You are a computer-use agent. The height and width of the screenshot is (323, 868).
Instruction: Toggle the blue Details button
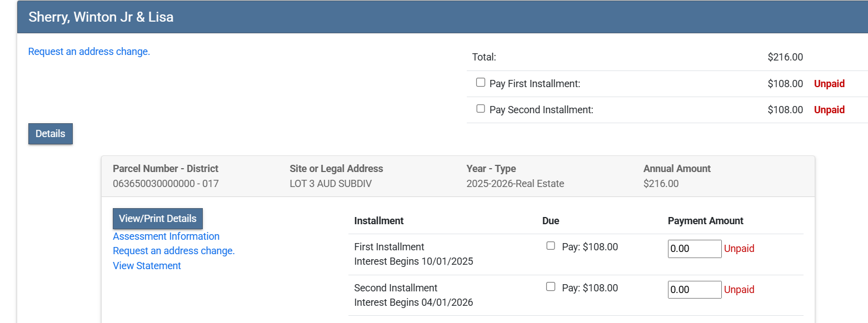(x=51, y=134)
